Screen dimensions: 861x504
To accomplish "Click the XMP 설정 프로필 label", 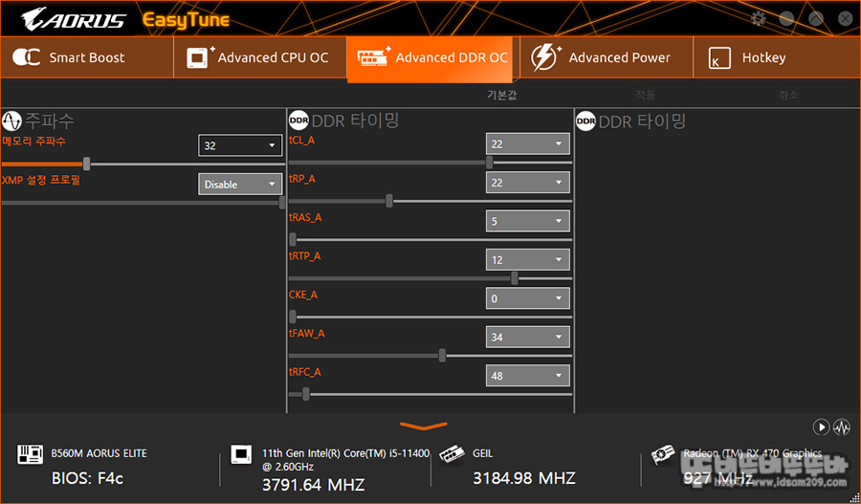I will 41,180.
